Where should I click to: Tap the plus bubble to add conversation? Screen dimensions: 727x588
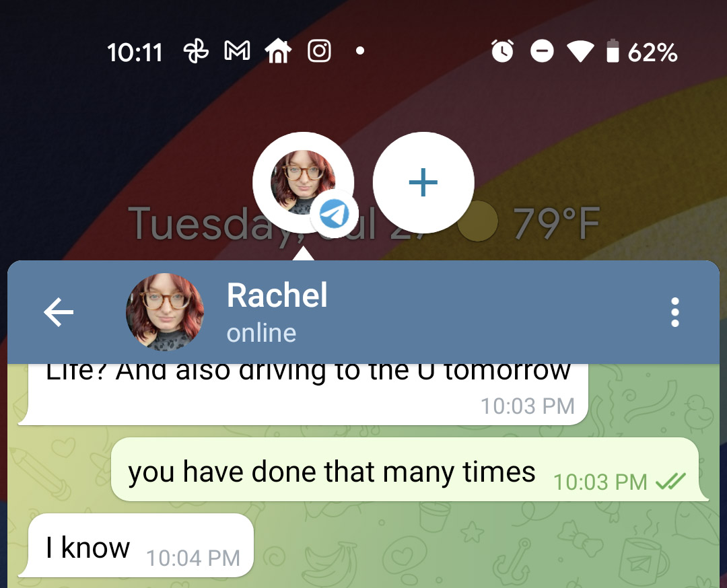coord(423,182)
